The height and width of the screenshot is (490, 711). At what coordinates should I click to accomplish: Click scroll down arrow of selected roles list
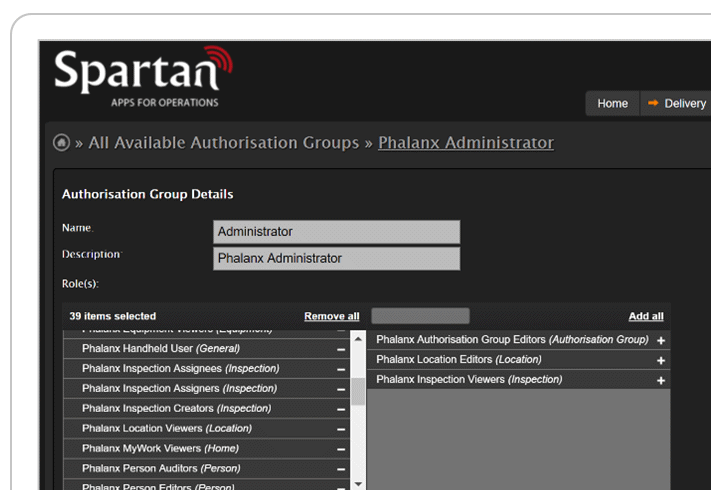(358, 484)
